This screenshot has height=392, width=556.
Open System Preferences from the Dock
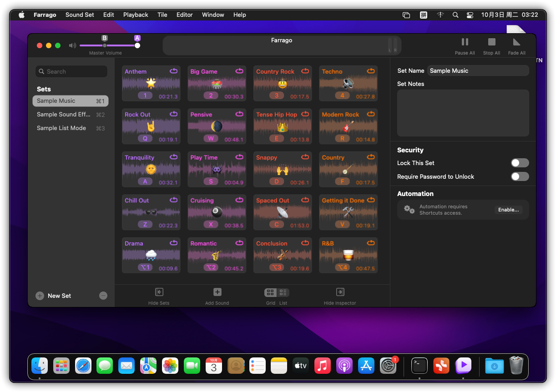pyautogui.click(x=388, y=365)
